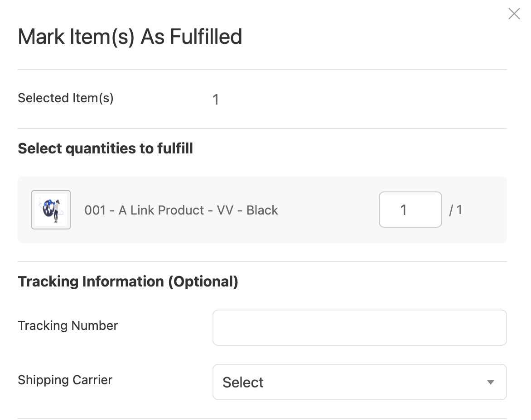The height and width of the screenshot is (420, 531).
Task: Click the word "(Optional)" in tracking heading
Action: coord(203,282)
